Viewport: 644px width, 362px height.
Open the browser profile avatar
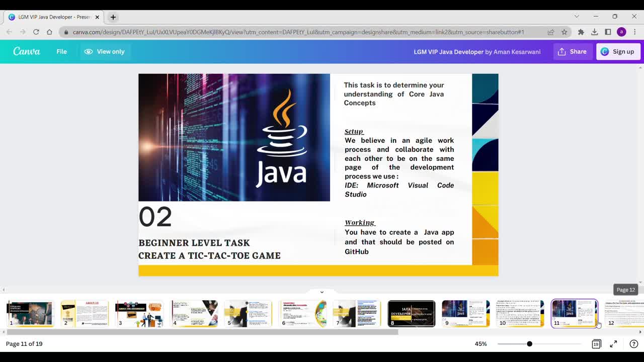pyautogui.click(x=621, y=32)
